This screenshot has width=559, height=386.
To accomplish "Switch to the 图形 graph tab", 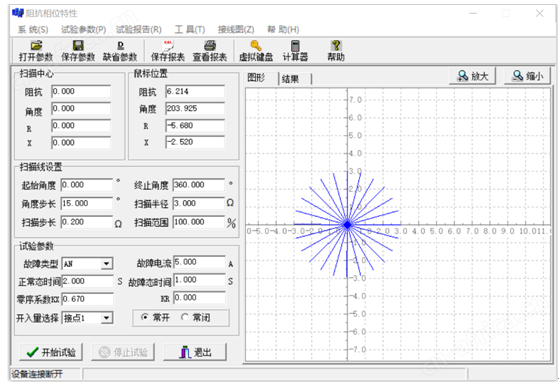I will pos(256,78).
